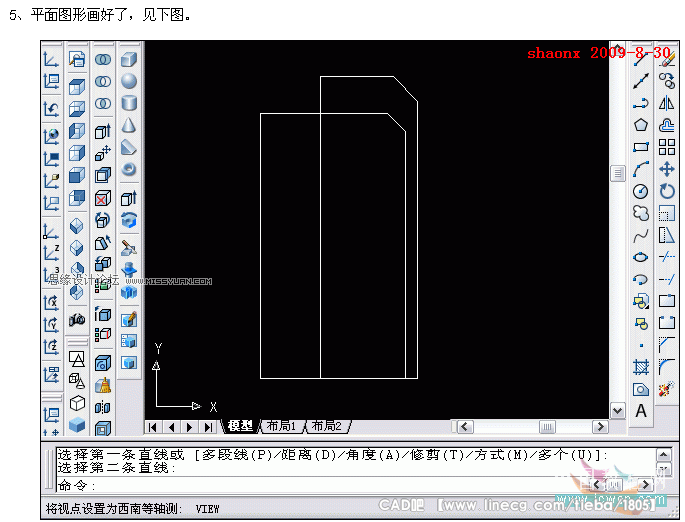Switch to the 布局1 tab
Screen dimensions: 685x522
281,426
